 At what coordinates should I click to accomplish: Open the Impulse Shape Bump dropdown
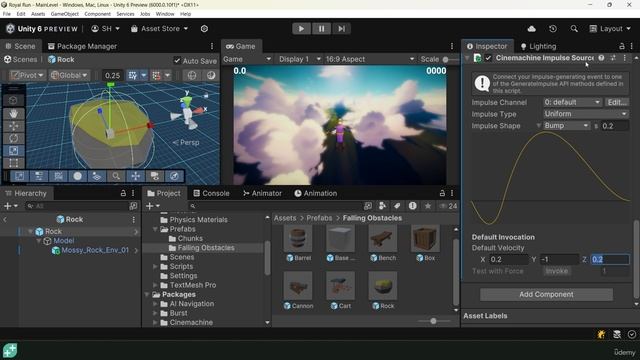(x=566, y=126)
